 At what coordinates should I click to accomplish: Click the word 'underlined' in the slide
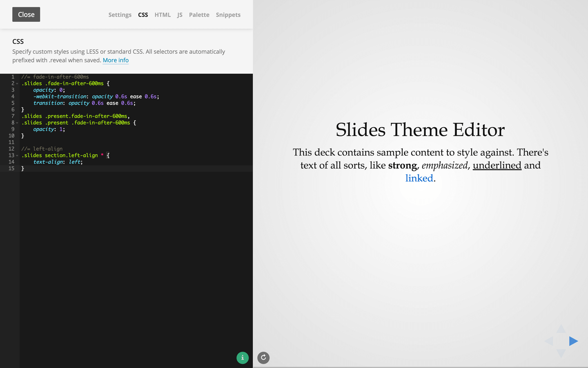497,165
